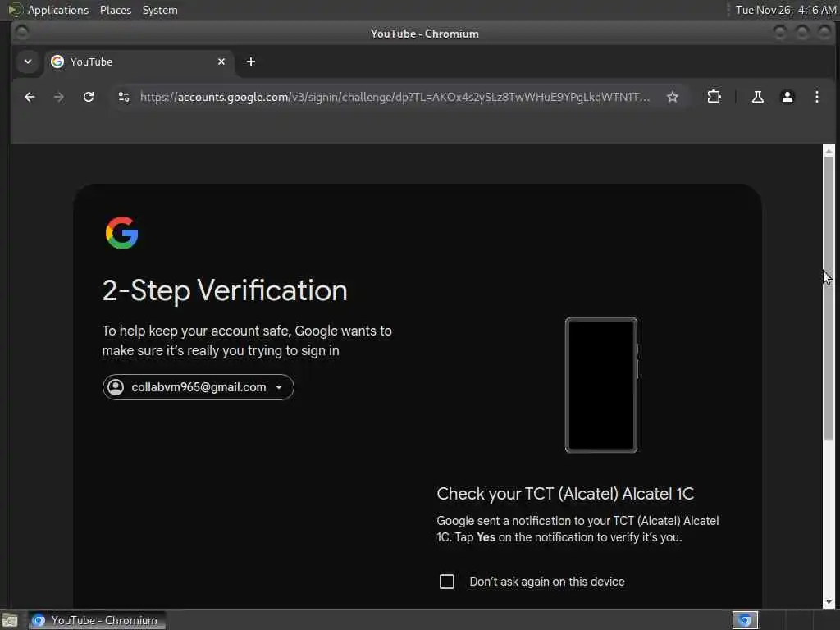
Task: Open Chromium three-dot menu
Action: tap(816, 97)
